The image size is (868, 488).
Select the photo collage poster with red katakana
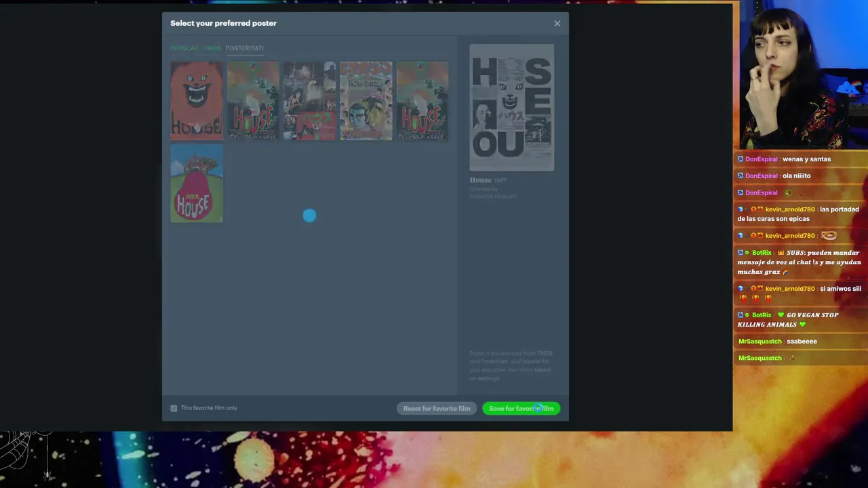(x=309, y=101)
